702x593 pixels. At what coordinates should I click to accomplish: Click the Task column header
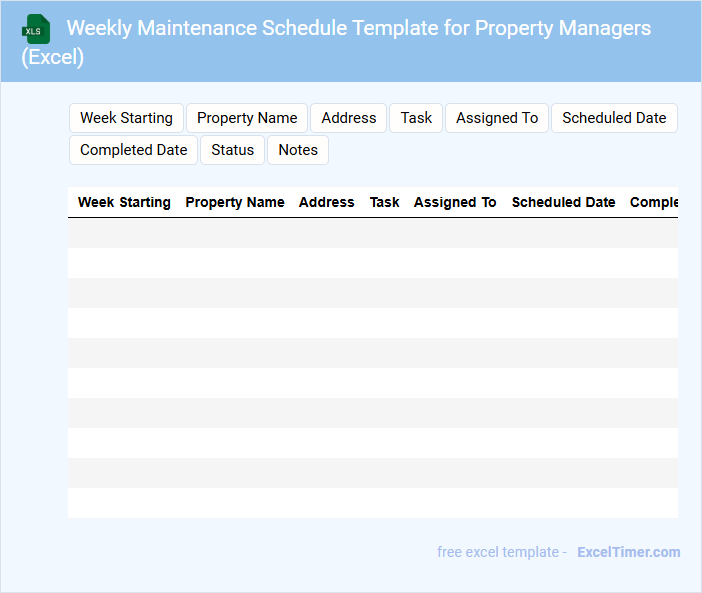pyautogui.click(x=384, y=202)
